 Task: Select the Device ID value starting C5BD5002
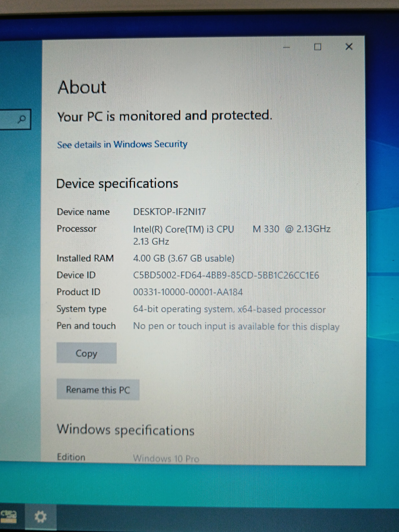[226, 275]
